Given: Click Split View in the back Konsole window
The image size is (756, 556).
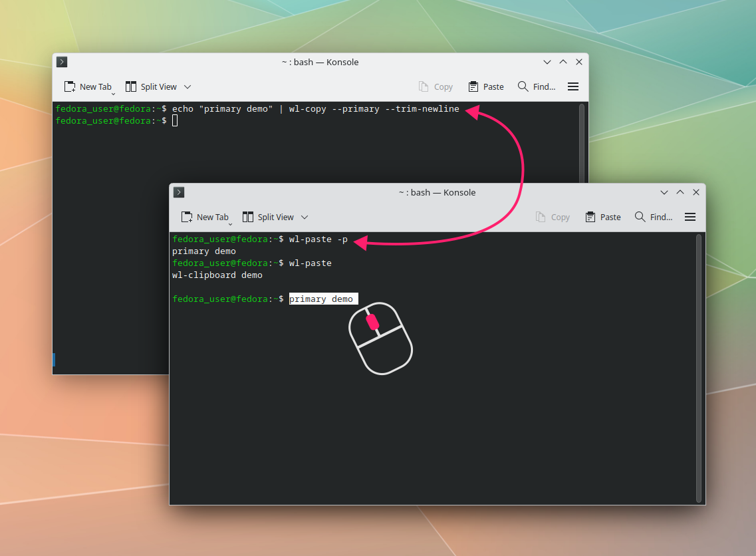Looking at the screenshot, I should (x=152, y=87).
